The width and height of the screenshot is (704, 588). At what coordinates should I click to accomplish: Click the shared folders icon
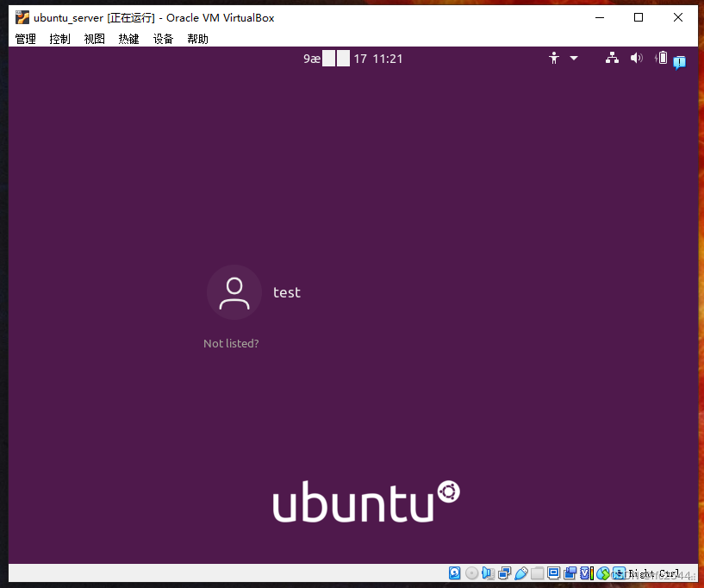point(537,572)
